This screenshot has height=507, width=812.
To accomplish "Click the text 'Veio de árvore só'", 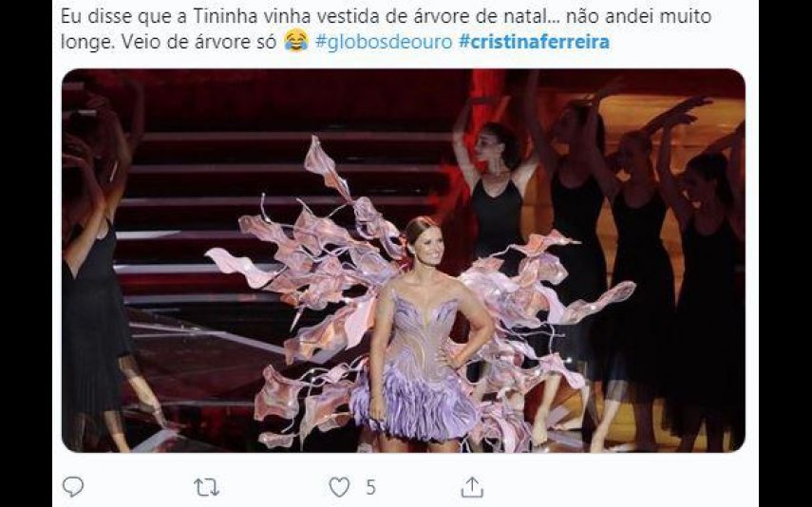I will click(198, 42).
